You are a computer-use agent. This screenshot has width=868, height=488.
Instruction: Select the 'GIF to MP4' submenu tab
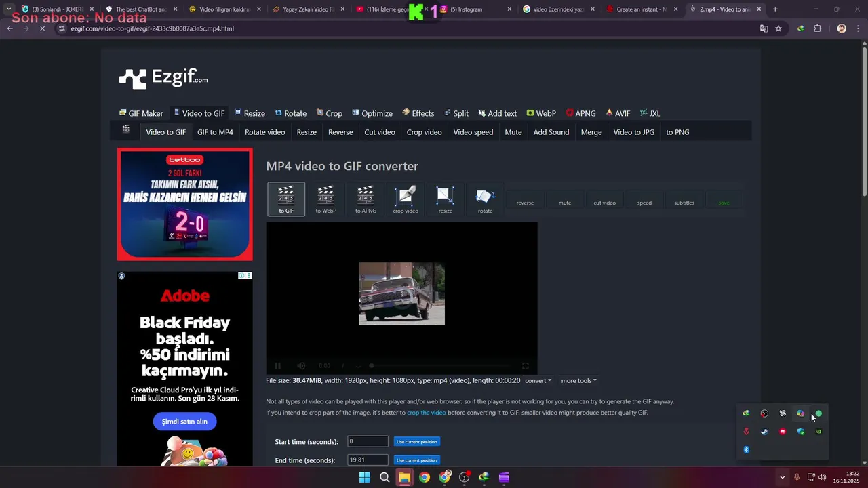(215, 132)
